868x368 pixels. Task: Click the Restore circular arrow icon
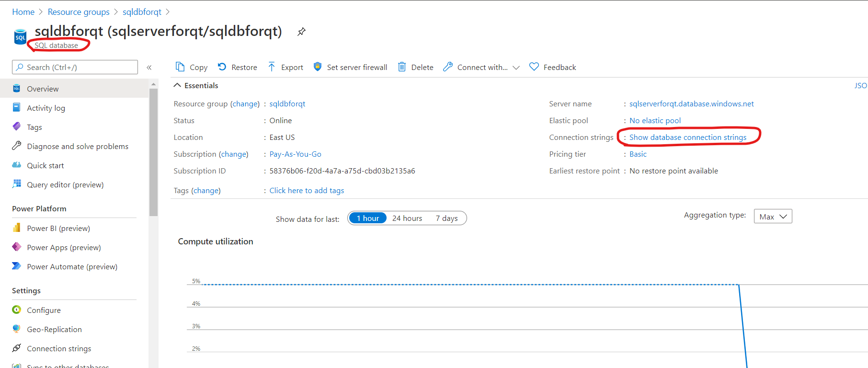tap(222, 67)
